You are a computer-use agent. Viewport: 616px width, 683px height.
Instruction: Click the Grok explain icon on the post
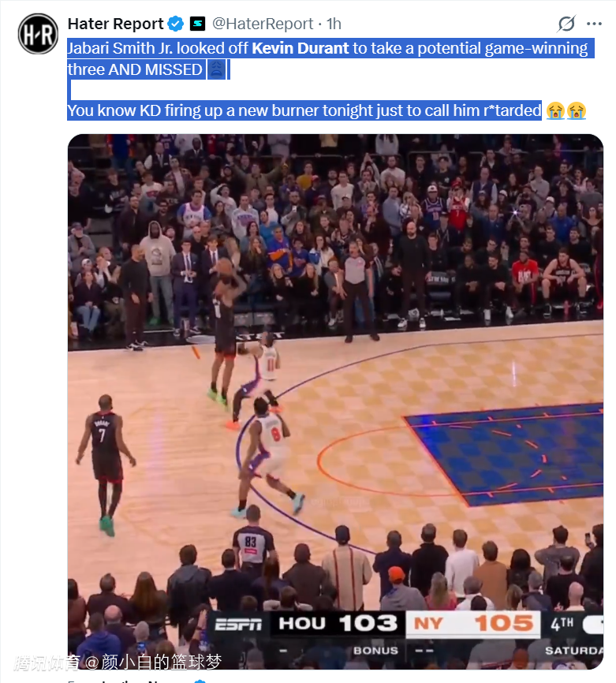click(566, 24)
